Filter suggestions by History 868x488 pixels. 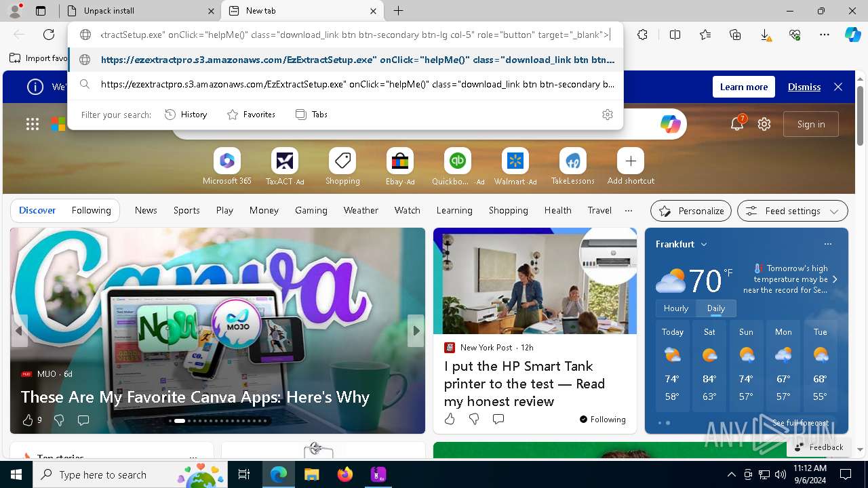pyautogui.click(x=186, y=115)
